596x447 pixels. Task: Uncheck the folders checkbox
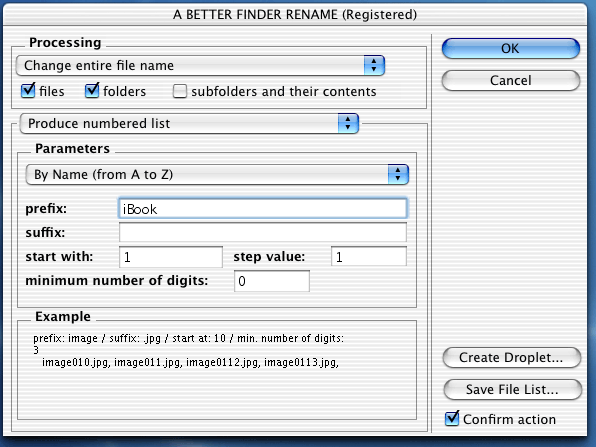click(92, 91)
